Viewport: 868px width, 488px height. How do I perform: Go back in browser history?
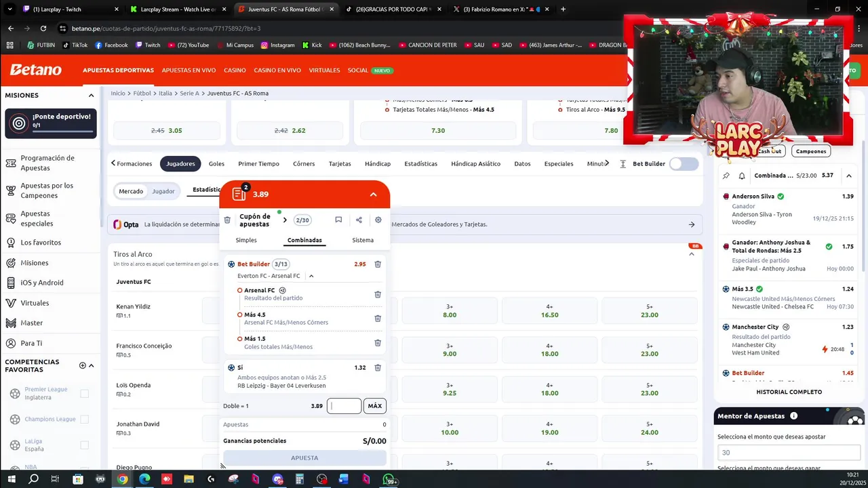click(x=10, y=28)
